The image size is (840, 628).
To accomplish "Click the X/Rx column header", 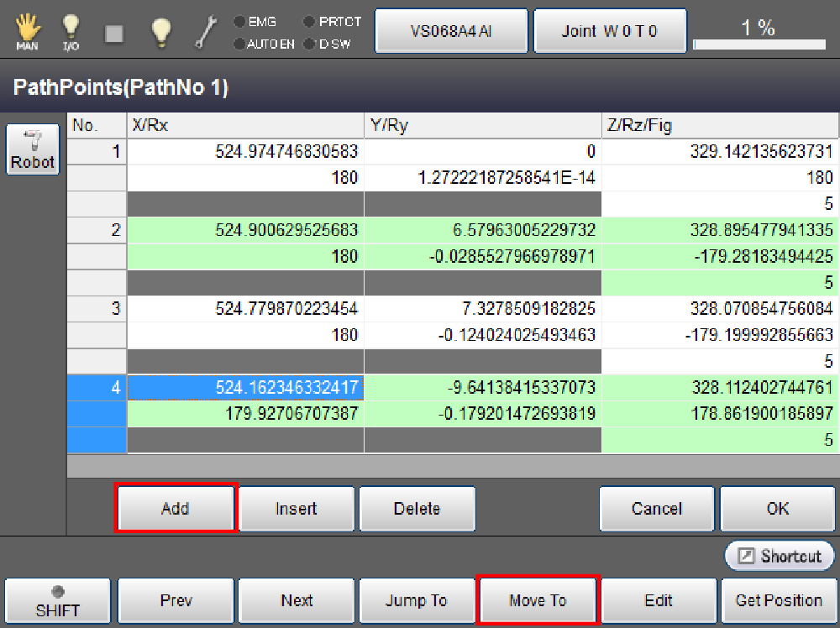I will (x=245, y=125).
